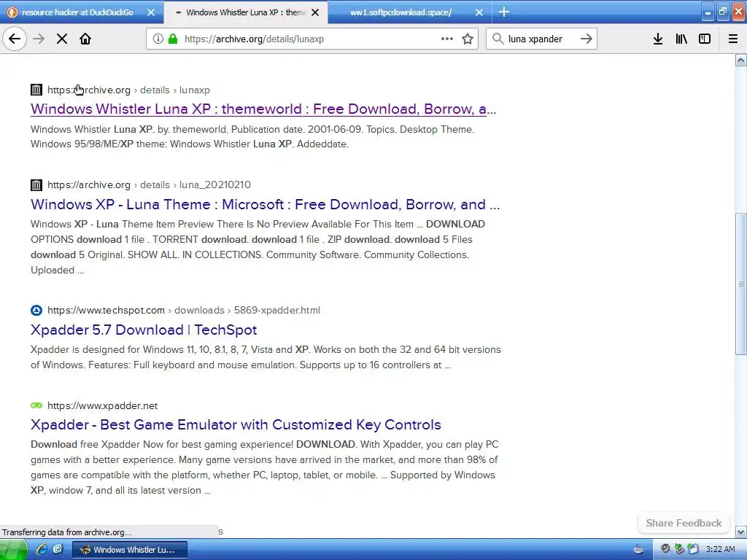
Task: Close the resource hacker DuckDuckGo tab
Action: pos(151,12)
